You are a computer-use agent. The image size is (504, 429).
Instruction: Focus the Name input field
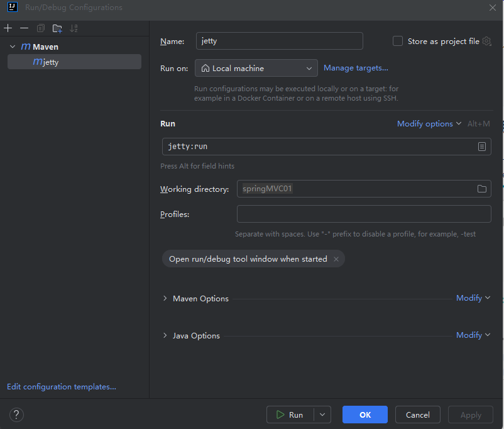279,41
